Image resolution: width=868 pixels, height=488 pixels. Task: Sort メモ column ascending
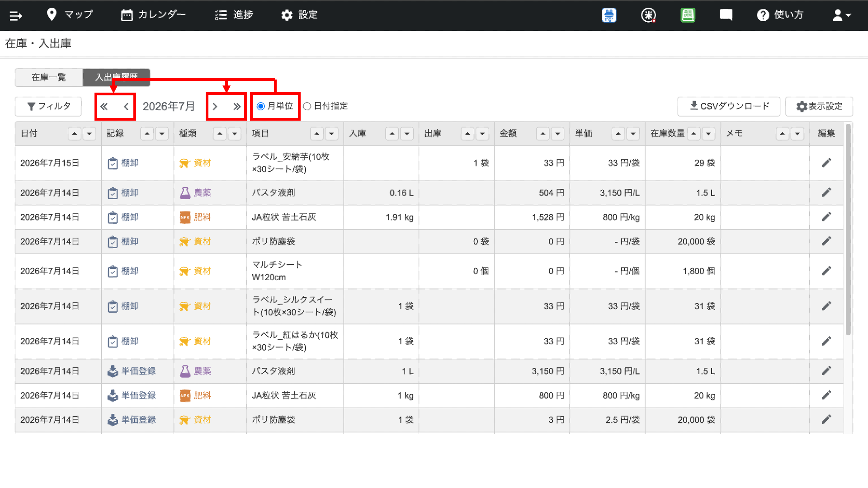(783, 134)
